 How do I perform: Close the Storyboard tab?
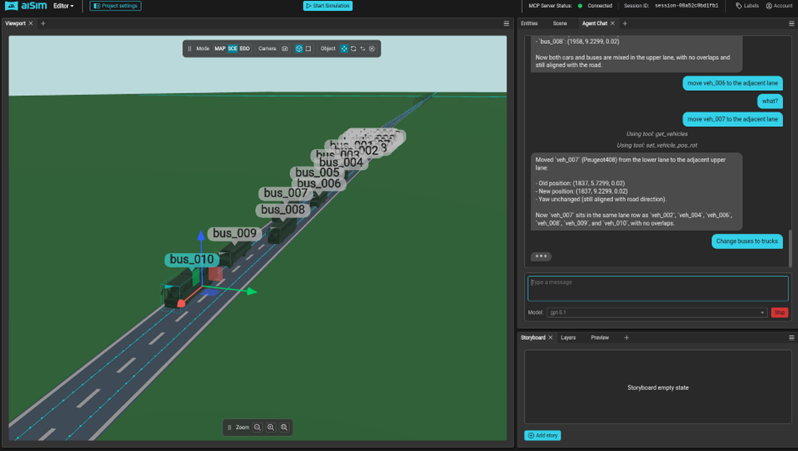point(550,337)
